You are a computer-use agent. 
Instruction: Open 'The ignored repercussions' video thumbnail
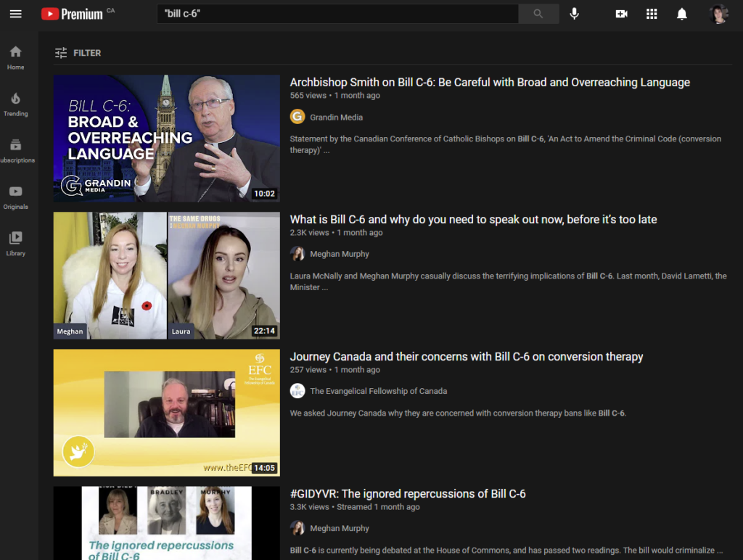click(x=167, y=523)
